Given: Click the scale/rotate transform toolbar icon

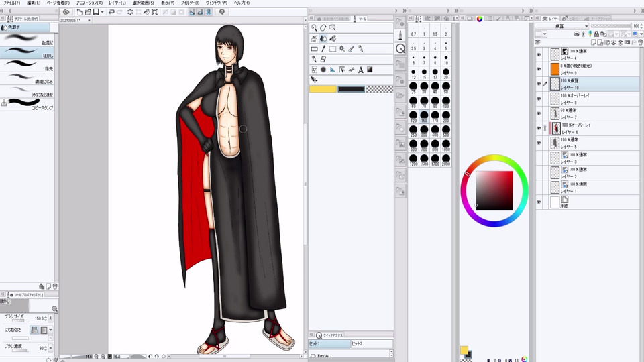Looking at the screenshot, I should click(x=154, y=12).
